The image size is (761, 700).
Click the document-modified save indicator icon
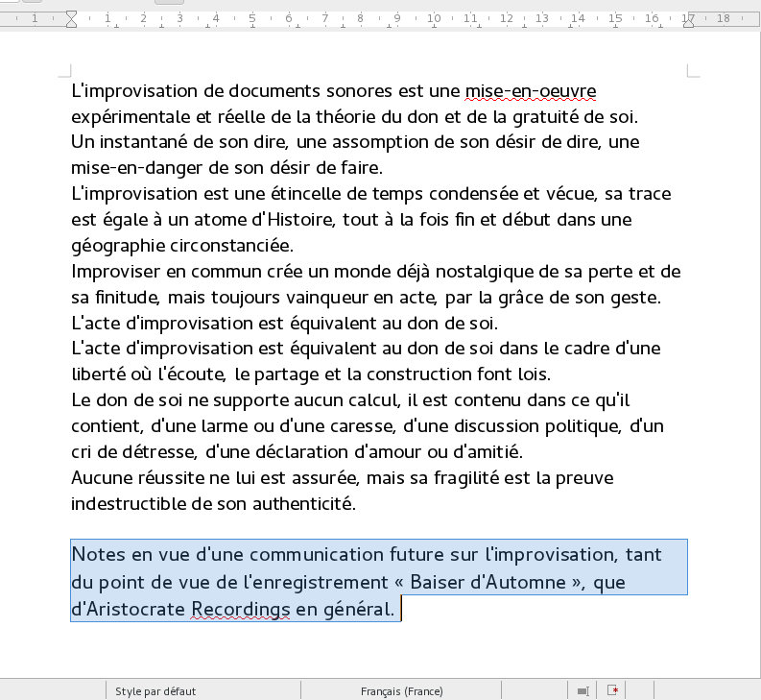click(x=611, y=690)
